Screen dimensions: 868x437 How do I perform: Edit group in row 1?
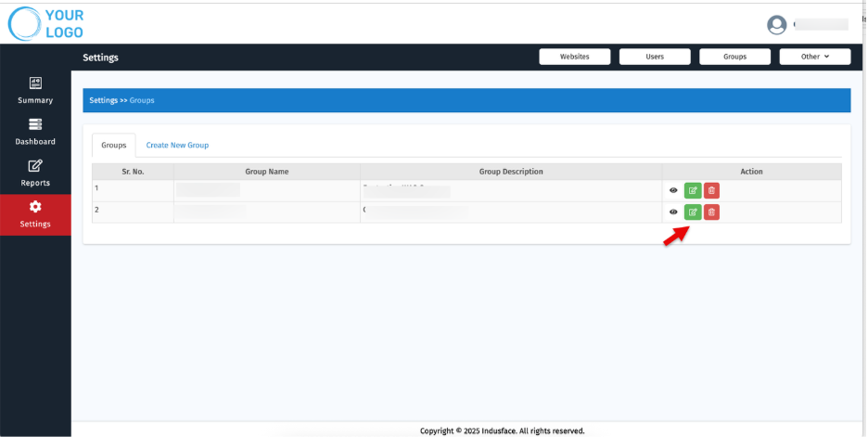693,190
